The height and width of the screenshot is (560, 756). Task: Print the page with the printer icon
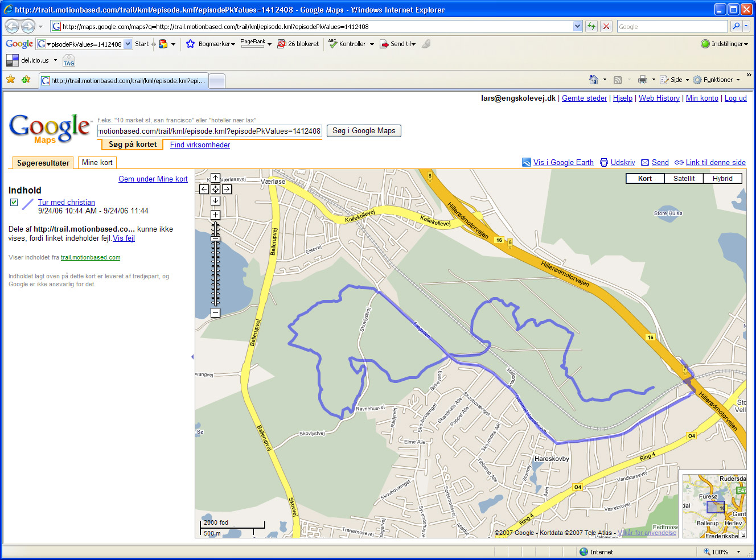(x=643, y=80)
